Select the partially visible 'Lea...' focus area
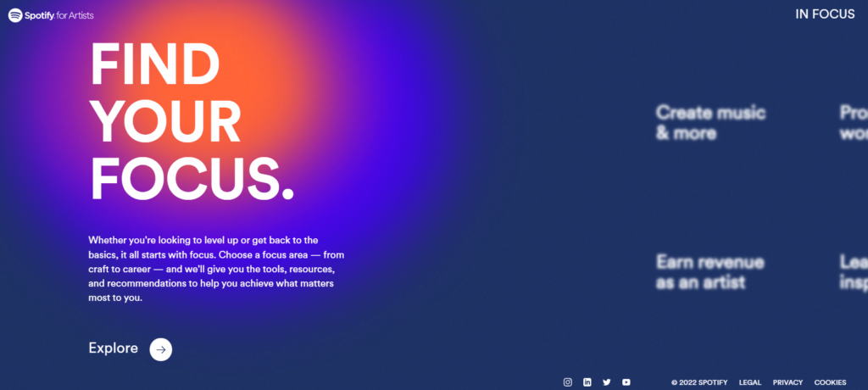868x390 pixels. pos(854,272)
